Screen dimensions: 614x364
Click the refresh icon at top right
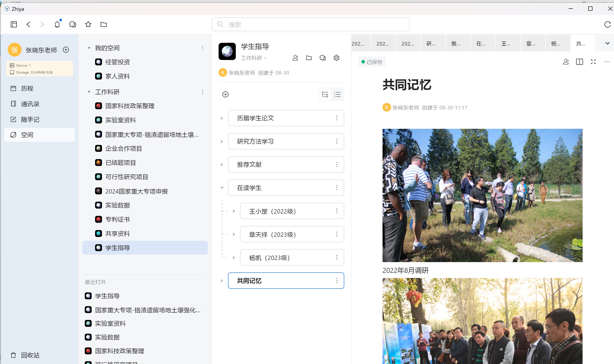[x=607, y=24]
